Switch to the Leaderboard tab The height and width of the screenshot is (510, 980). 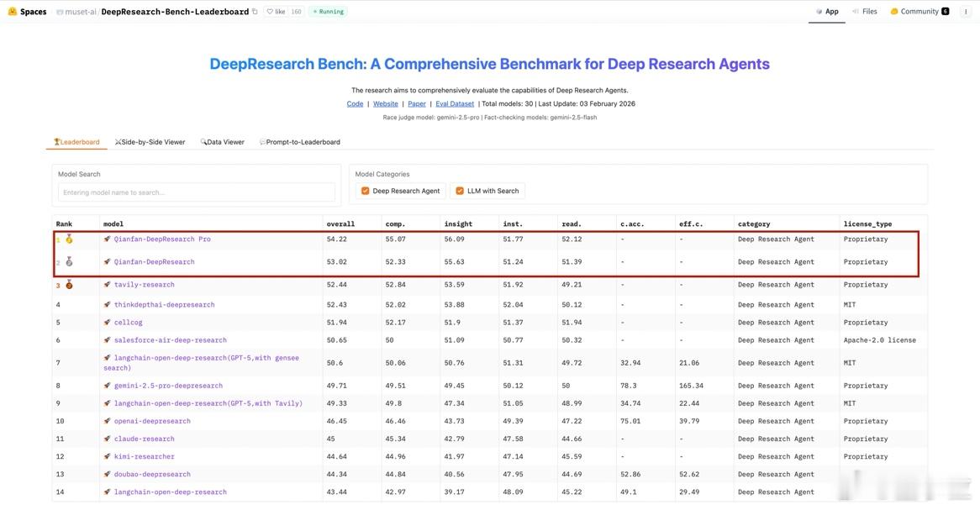coord(76,142)
